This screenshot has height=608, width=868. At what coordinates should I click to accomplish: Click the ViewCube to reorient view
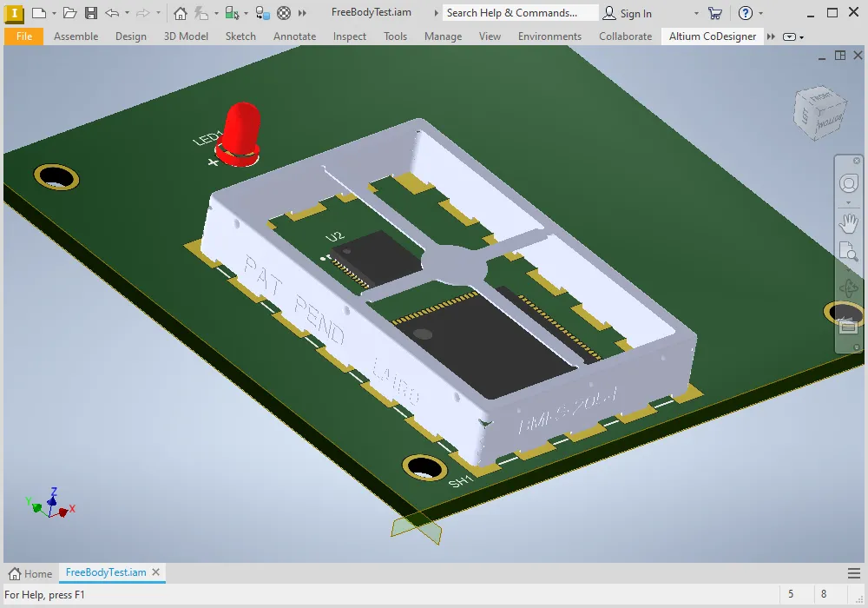click(819, 111)
